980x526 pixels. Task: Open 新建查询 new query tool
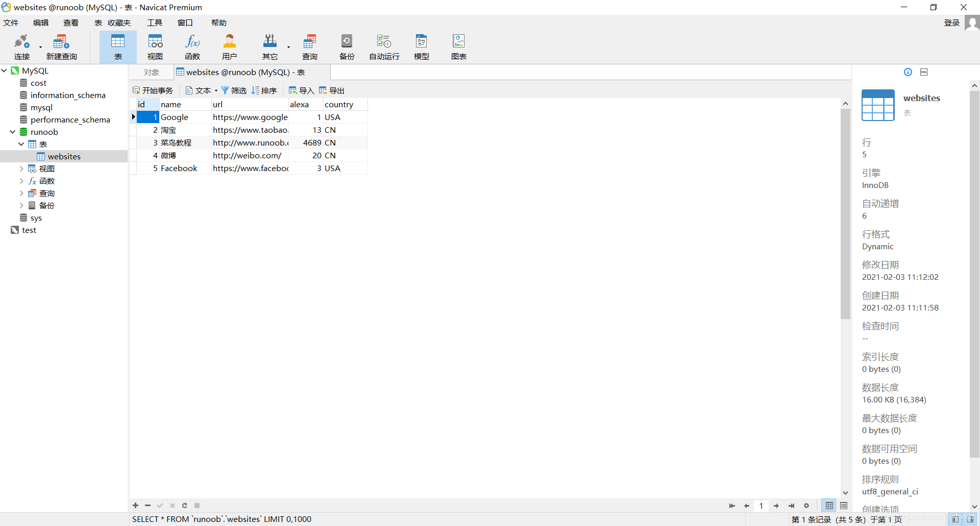click(61, 47)
